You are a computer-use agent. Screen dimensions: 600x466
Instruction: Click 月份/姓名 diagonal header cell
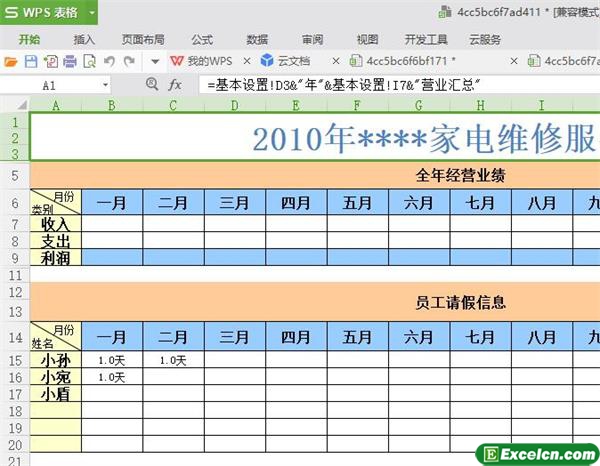click(55, 336)
